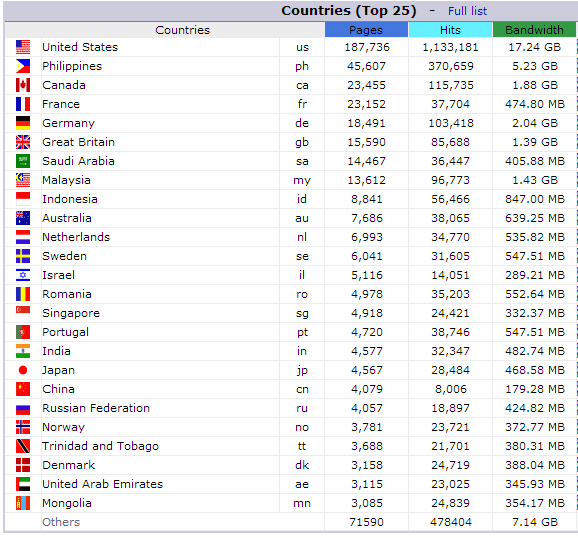Open the Full list link
The image size is (578, 538).
pyautogui.click(x=467, y=11)
